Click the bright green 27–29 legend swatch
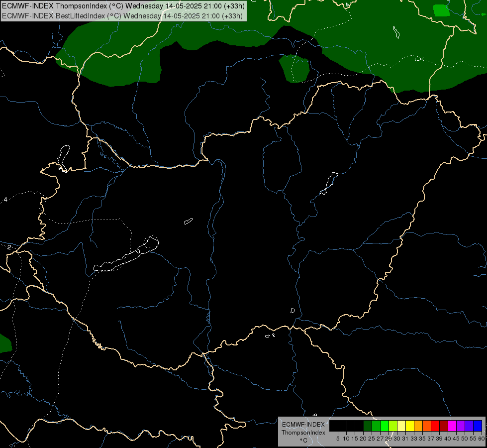487x448 pixels. click(385, 426)
